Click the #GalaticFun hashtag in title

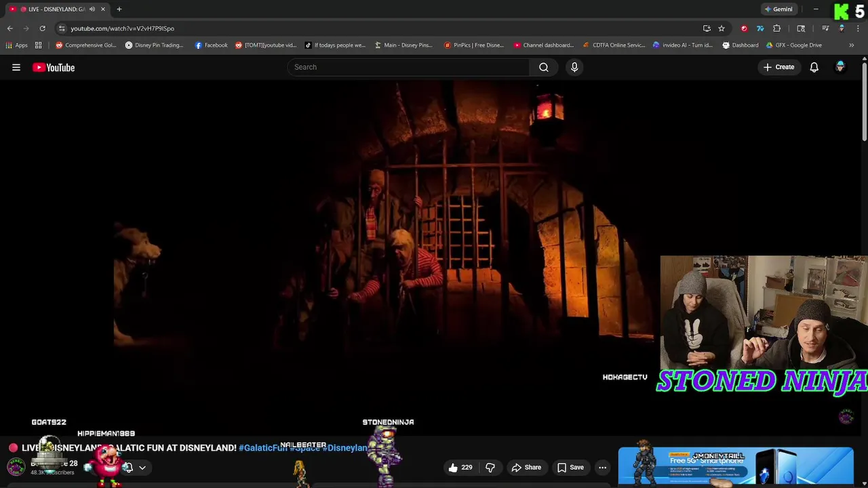(x=263, y=448)
